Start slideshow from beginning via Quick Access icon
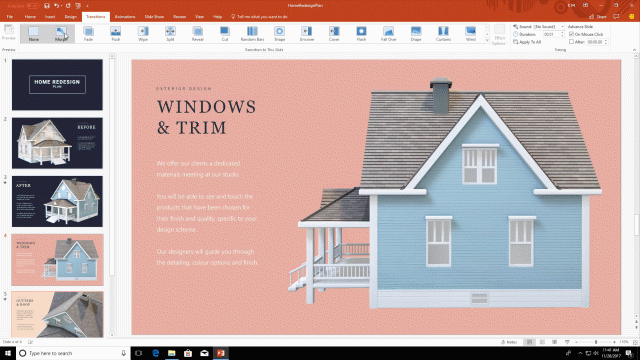The image size is (640, 360). click(78, 6)
